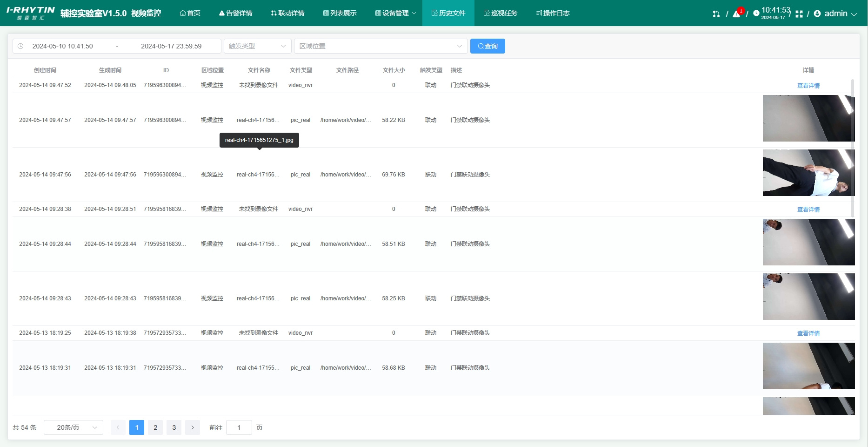Click 门禁联动摄像头 in row 09:28:43
Viewport: 868px width, 447px height.
(x=470, y=298)
